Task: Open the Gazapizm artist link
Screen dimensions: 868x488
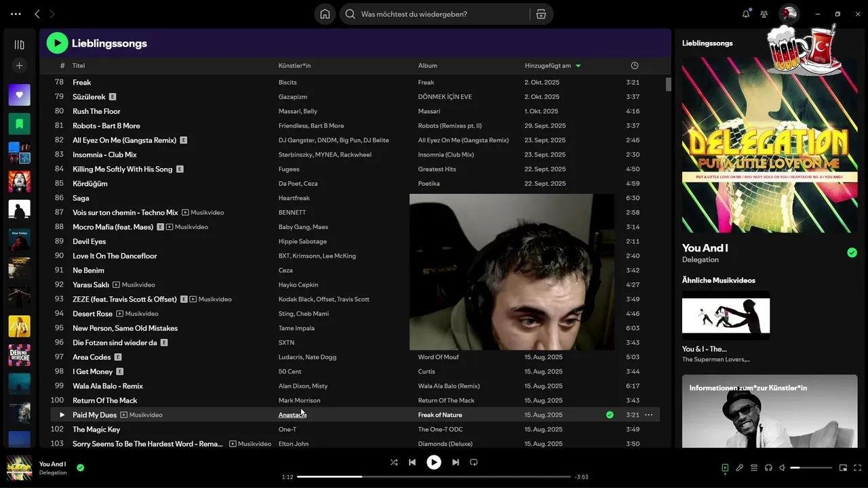Action: point(292,97)
